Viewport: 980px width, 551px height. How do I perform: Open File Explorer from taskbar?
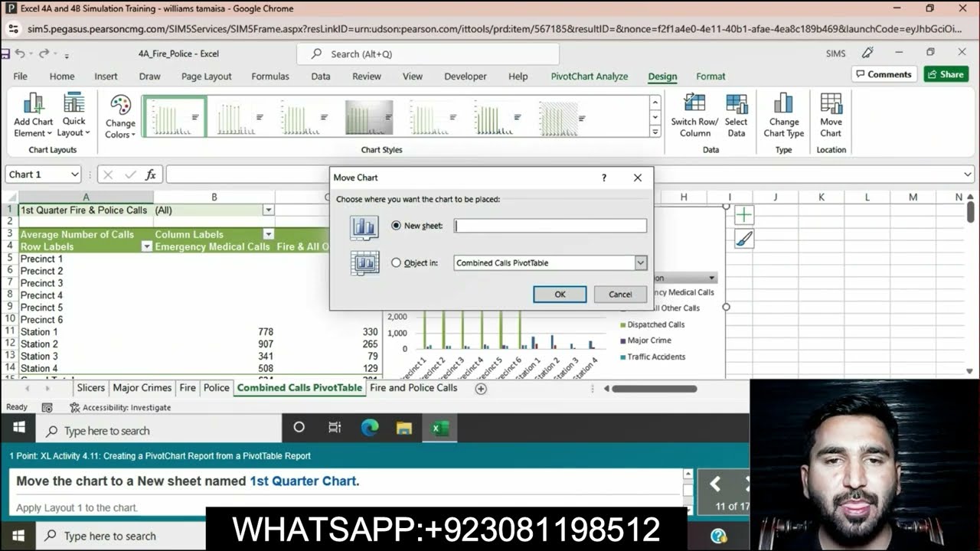pos(404,428)
